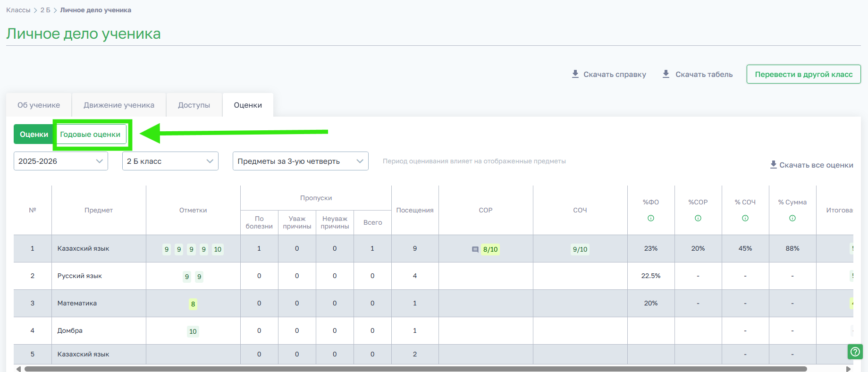Click the left arrow of horizontal scrollbar
The width and height of the screenshot is (868, 372).
[18, 369]
